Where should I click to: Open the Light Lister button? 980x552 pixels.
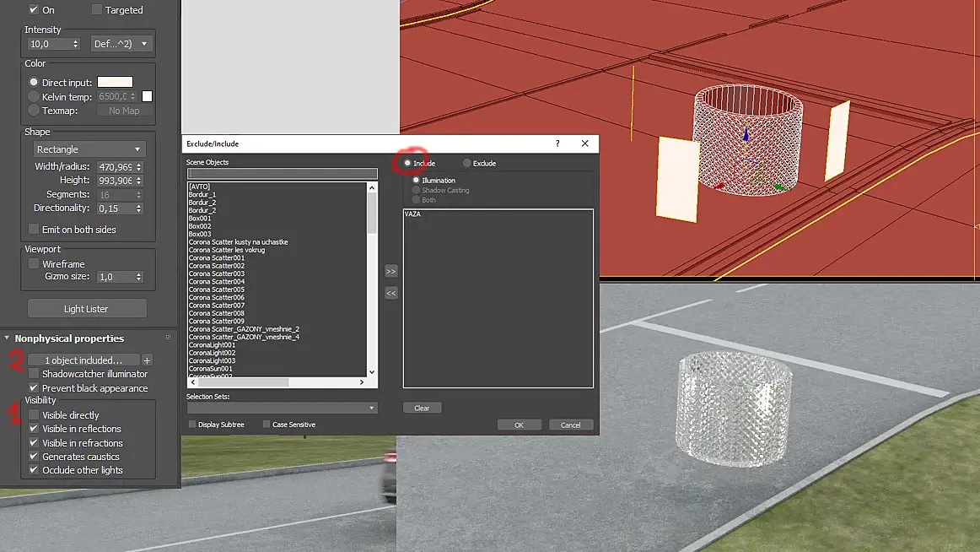(x=87, y=309)
